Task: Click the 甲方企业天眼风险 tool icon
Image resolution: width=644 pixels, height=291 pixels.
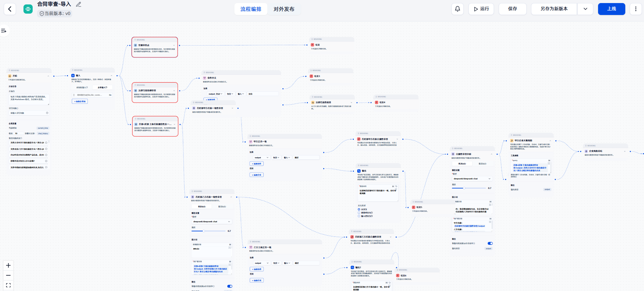Action: click(x=512, y=141)
